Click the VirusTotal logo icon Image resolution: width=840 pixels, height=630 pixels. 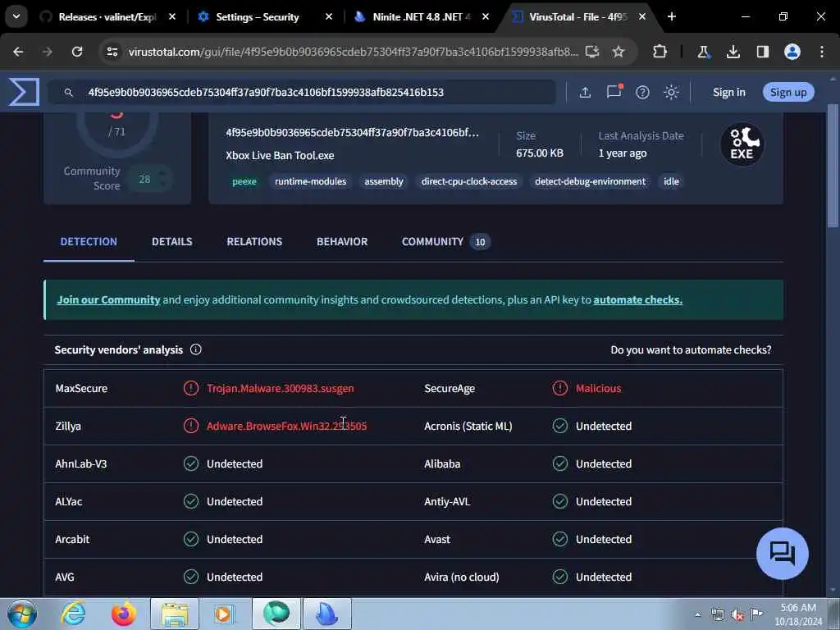24,92
